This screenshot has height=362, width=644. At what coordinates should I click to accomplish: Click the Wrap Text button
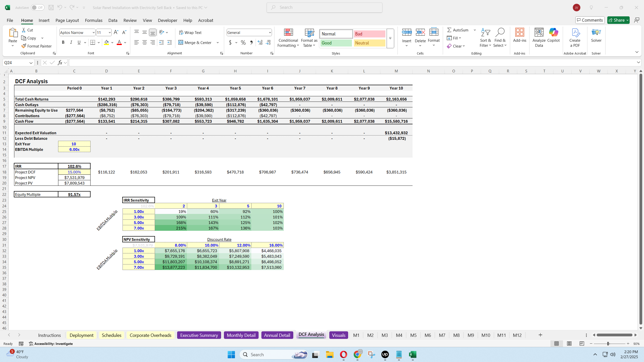coord(190,32)
